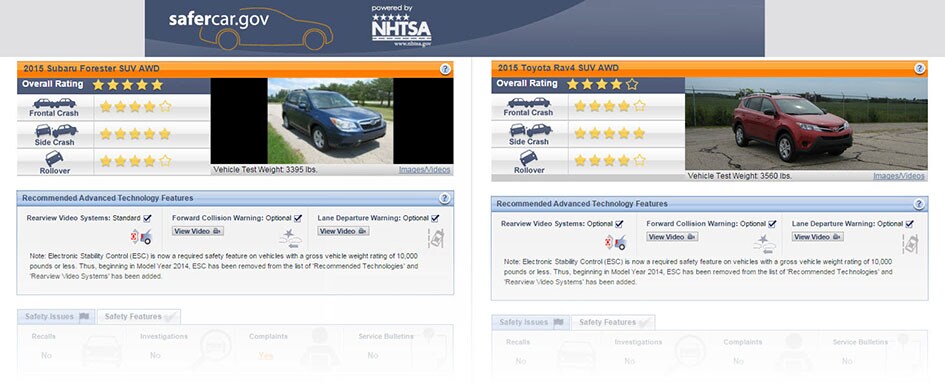Click Forester Frontal Crash cars icon
Screen dimensions: 945x385
(55, 103)
